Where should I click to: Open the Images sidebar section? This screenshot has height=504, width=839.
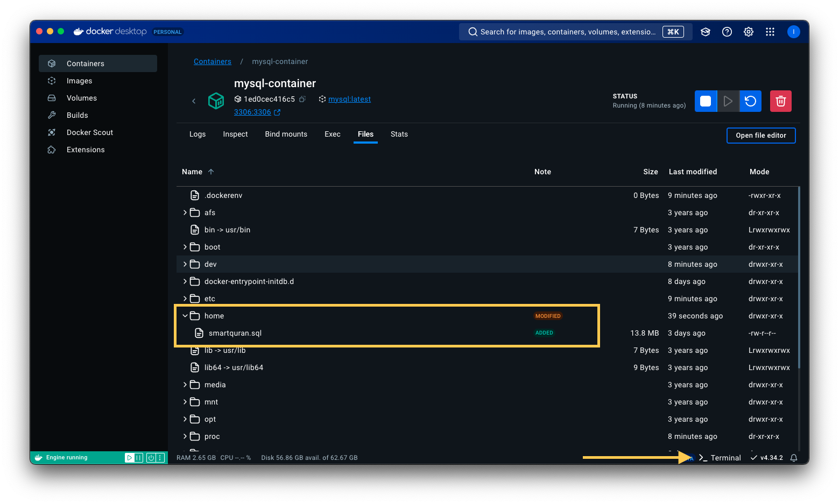click(98, 81)
